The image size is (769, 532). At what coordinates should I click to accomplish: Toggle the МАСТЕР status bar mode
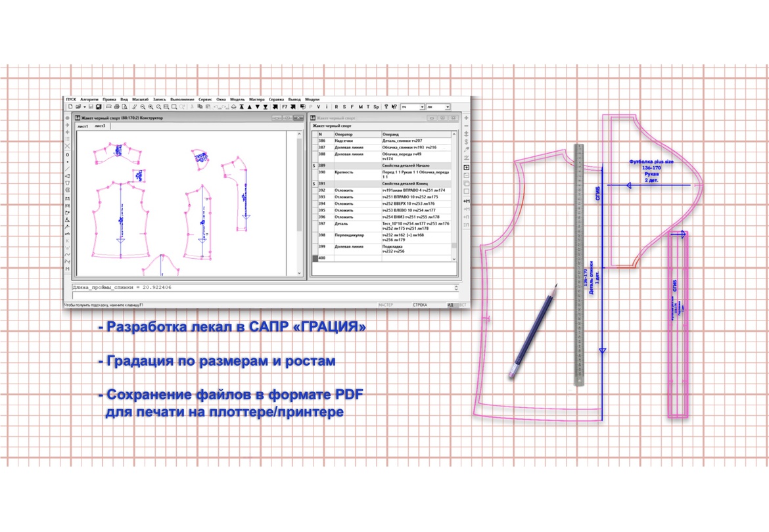(x=386, y=305)
